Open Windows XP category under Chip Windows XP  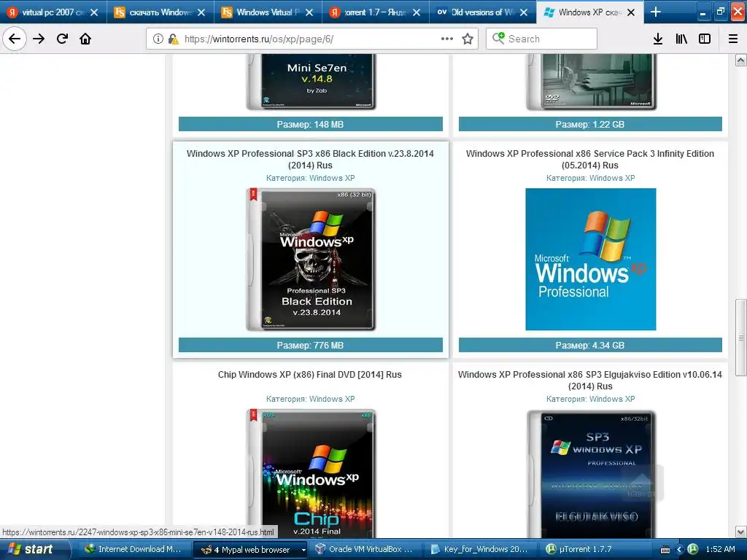click(332, 399)
